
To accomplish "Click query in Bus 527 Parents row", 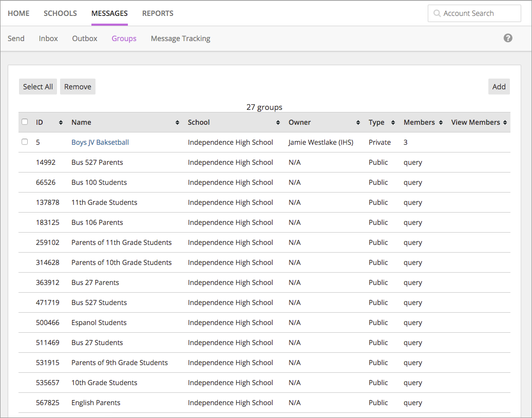I will 412,162.
